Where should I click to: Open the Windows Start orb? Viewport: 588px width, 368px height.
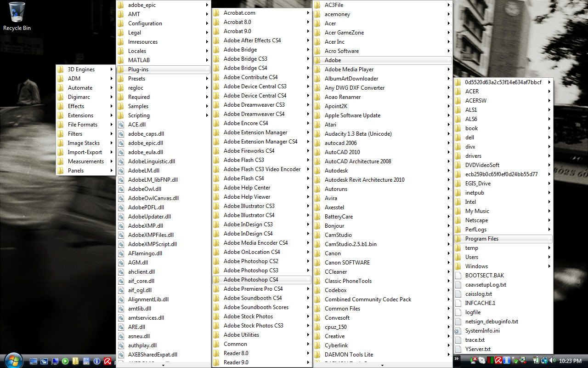[13, 361]
